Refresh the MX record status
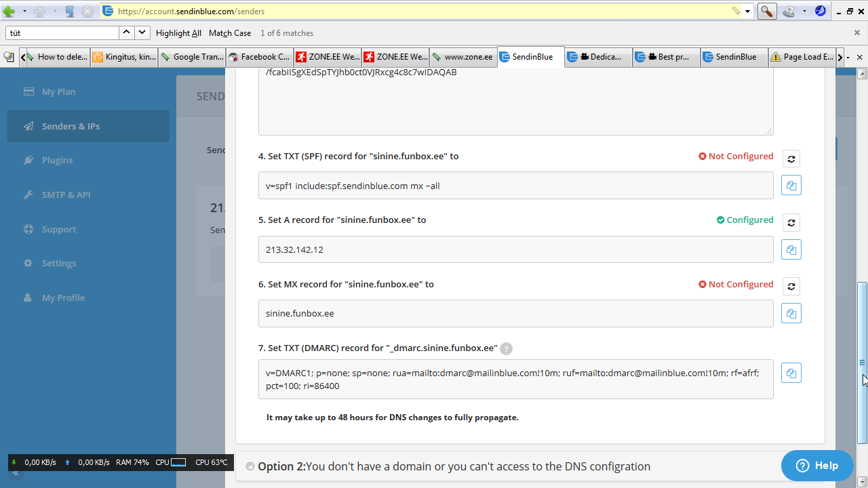Viewport: 868px width, 488px height. pos(791,286)
